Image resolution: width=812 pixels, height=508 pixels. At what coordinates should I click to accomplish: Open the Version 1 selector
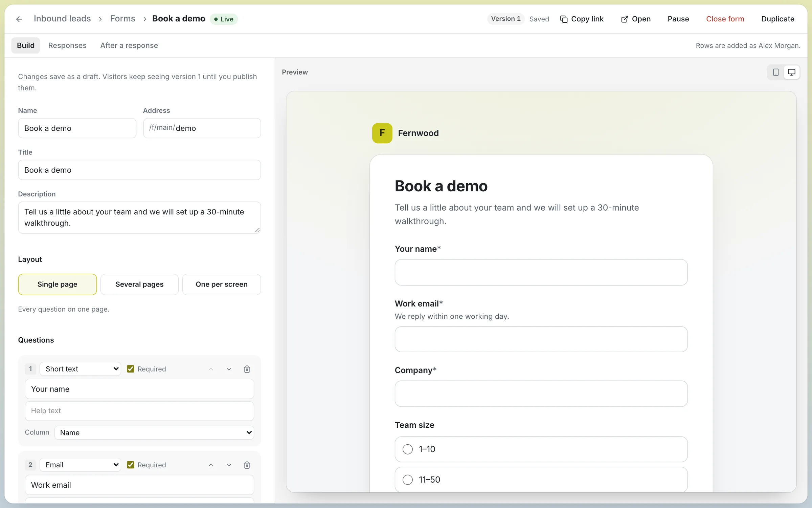tap(506, 19)
